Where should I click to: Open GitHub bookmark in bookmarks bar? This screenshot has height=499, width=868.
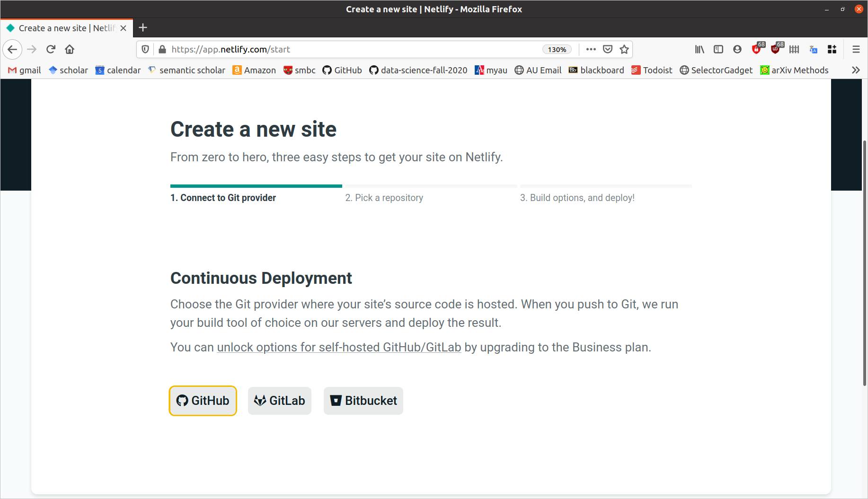[342, 70]
